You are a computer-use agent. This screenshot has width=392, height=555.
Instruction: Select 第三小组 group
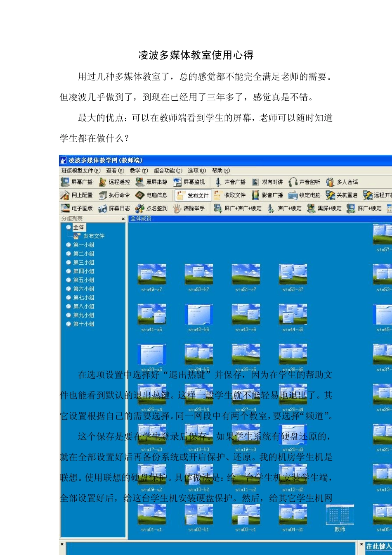coord(84,263)
